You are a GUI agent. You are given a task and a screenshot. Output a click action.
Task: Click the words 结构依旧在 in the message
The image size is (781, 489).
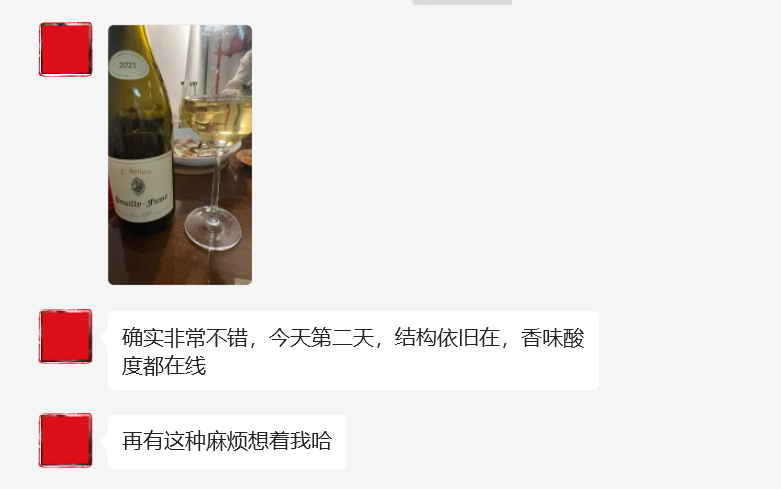point(447,338)
